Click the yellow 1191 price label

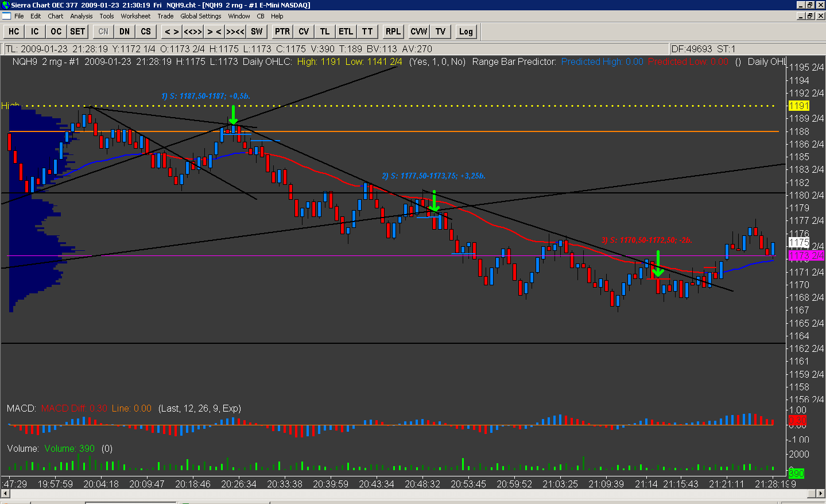coord(798,106)
